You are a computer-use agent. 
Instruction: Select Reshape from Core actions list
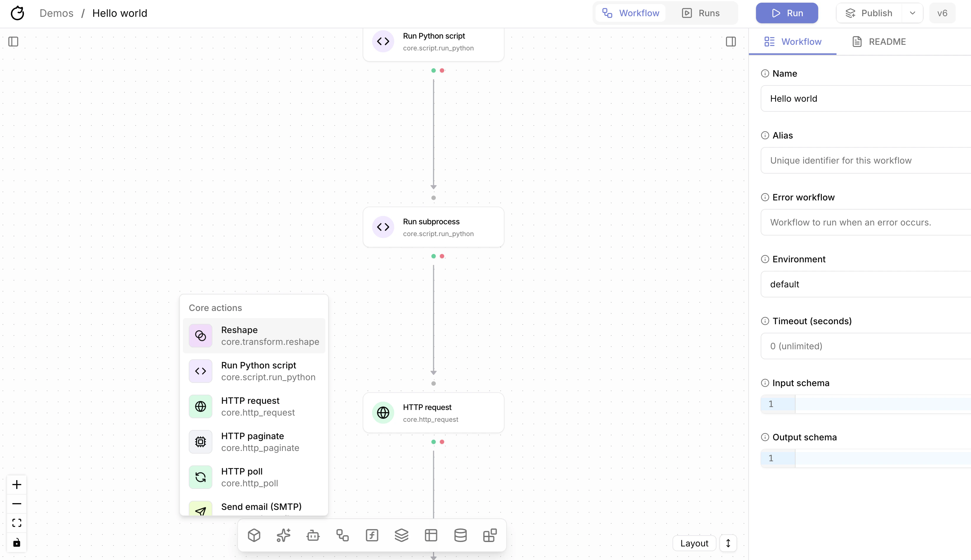254,336
